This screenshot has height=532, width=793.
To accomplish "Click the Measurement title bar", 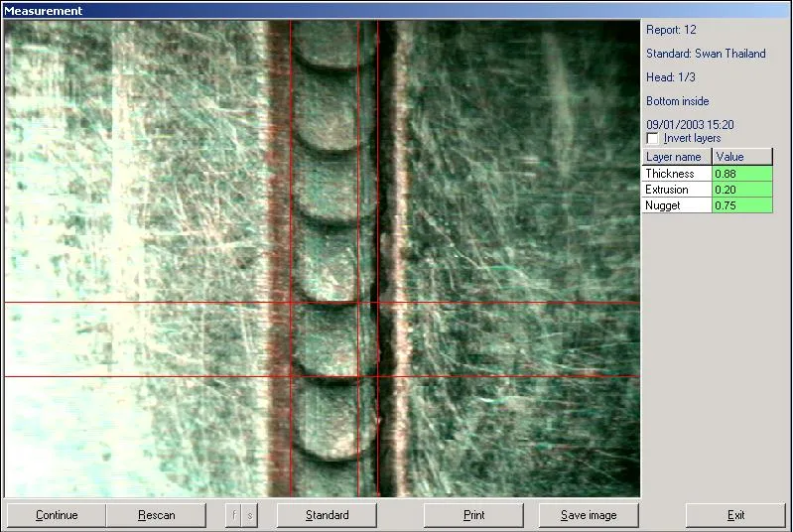I will click(x=397, y=11).
